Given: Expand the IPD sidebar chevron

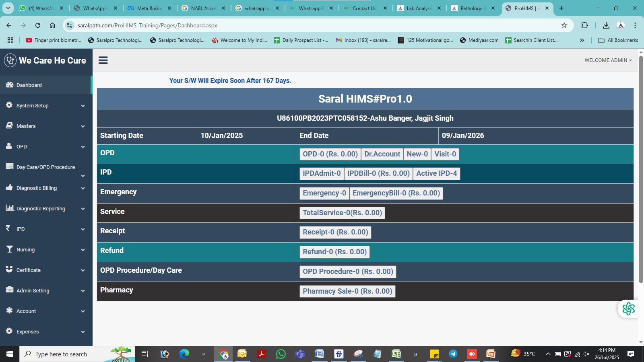Looking at the screenshot, I should pos(83,229).
